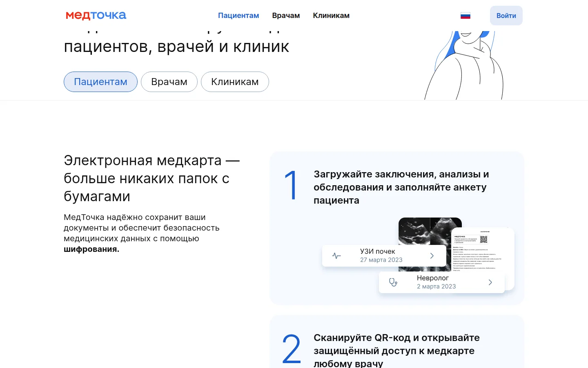Click the 2 марта 2023 date
The height and width of the screenshot is (368, 588).
[x=437, y=287]
